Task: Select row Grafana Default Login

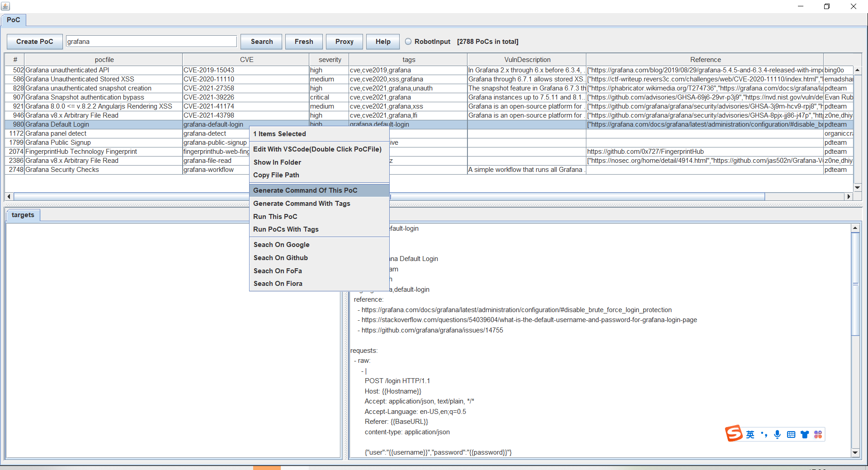Action: click(x=429, y=124)
